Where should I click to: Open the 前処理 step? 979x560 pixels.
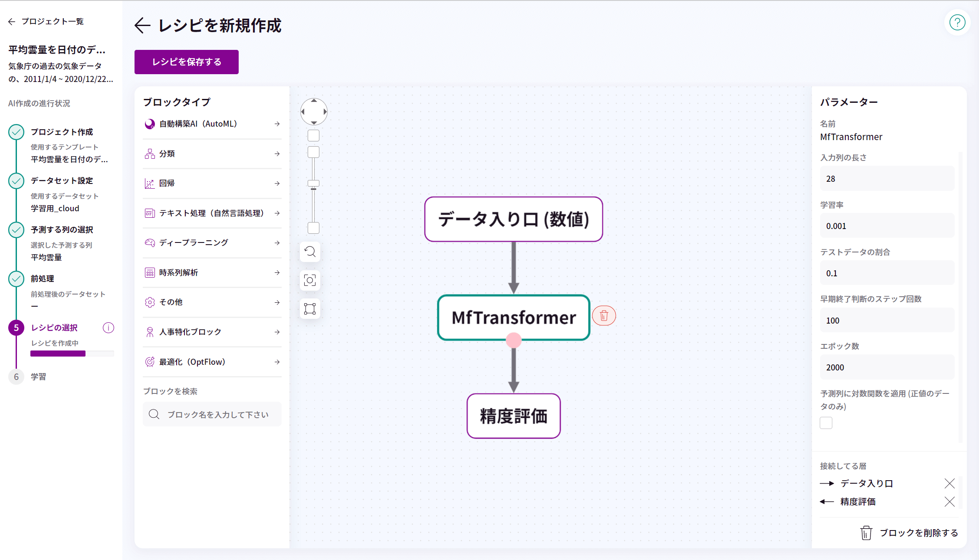tap(42, 279)
